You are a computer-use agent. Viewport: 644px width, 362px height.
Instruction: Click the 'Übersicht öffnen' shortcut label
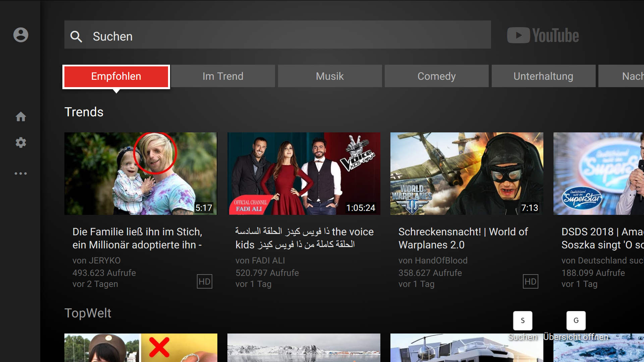pyautogui.click(x=576, y=337)
